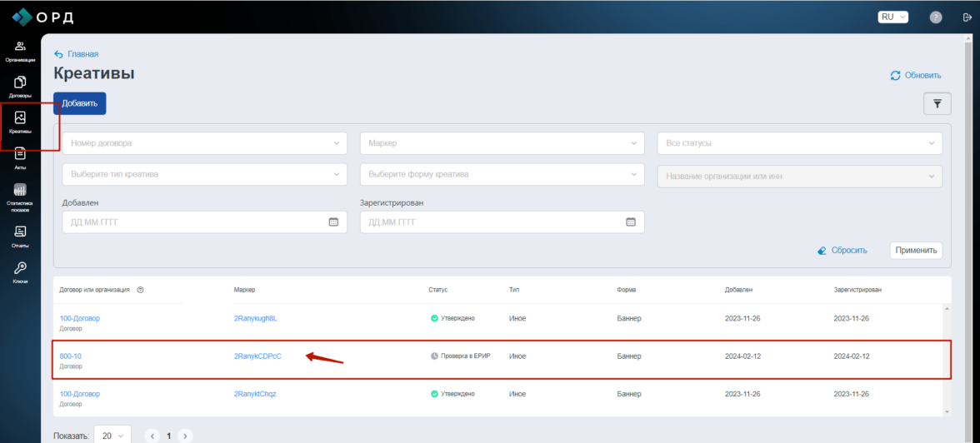Expand the RU language selector
Viewport: 980px width, 443px height.
[x=892, y=17]
